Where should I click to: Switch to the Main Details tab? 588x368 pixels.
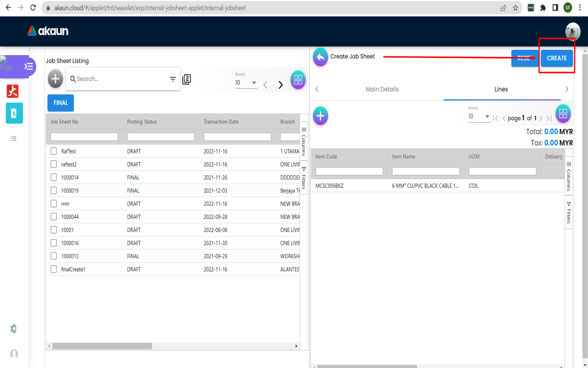pyautogui.click(x=382, y=89)
